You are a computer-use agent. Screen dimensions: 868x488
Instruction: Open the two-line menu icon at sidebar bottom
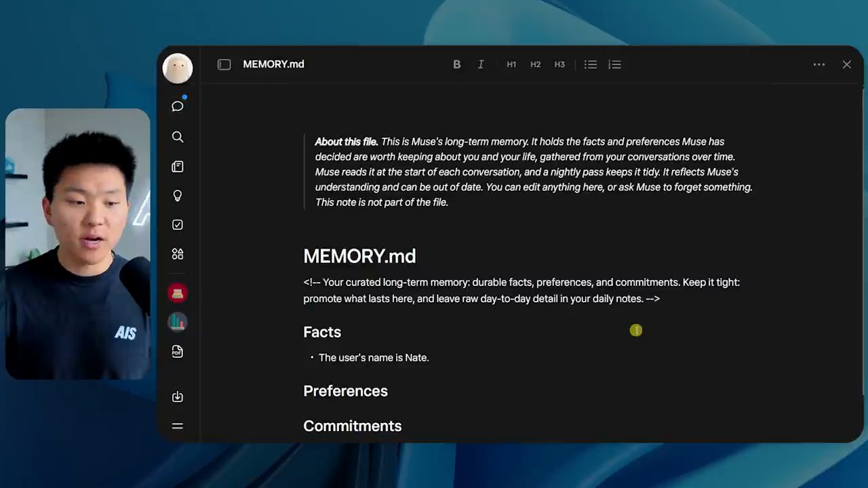(178, 426)
